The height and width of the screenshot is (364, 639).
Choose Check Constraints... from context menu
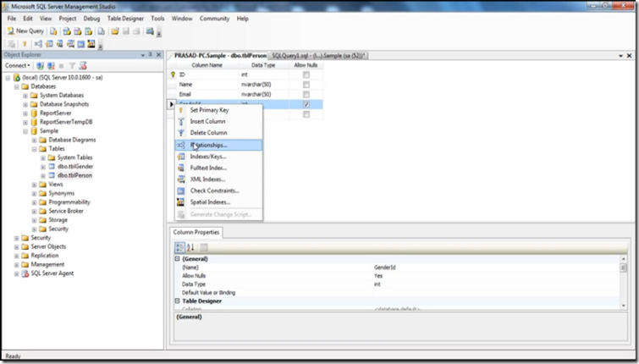(219, 190)
